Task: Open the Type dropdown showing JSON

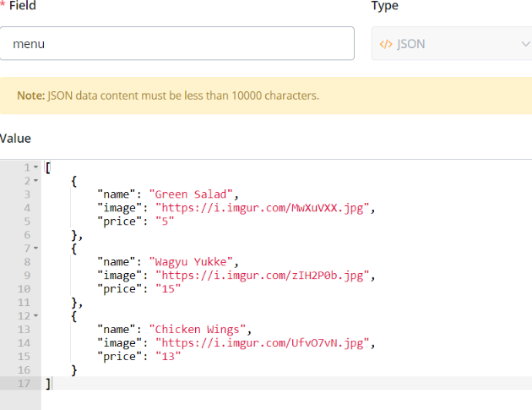Action: click(x=451, y=44)
